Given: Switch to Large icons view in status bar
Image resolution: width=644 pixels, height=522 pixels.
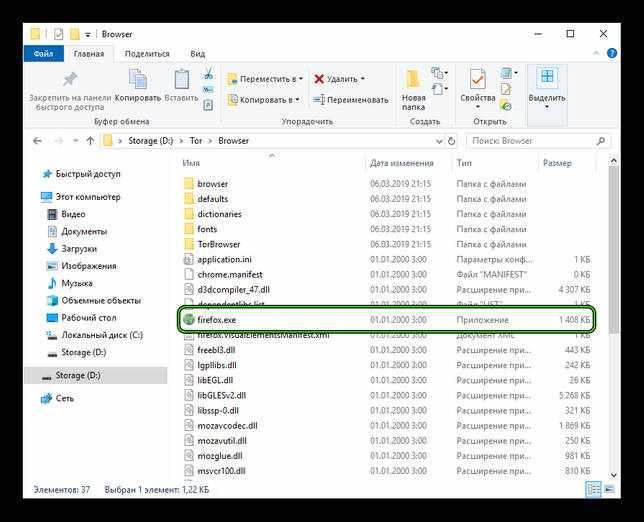Looking at the screenshot, I should pos(609,489).
